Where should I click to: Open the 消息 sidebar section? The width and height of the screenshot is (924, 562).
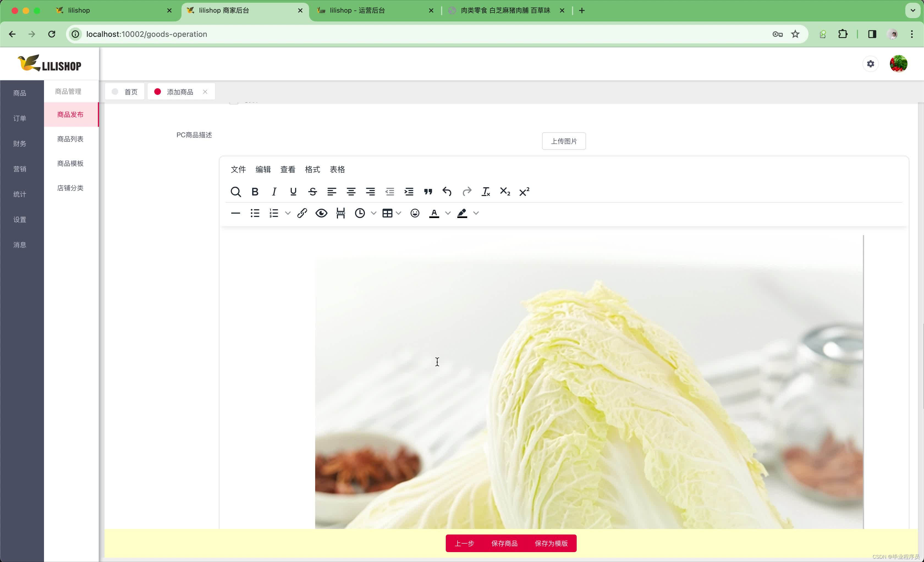click(x=20, y=245)
